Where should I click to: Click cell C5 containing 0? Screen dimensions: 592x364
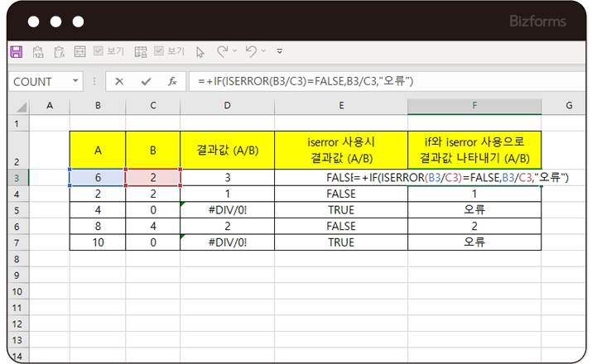pos(153,210)
